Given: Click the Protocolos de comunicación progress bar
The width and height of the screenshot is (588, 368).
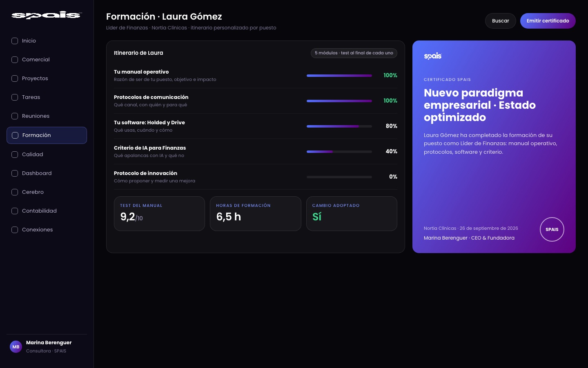Looking at the screenshot, I should 339,101.
